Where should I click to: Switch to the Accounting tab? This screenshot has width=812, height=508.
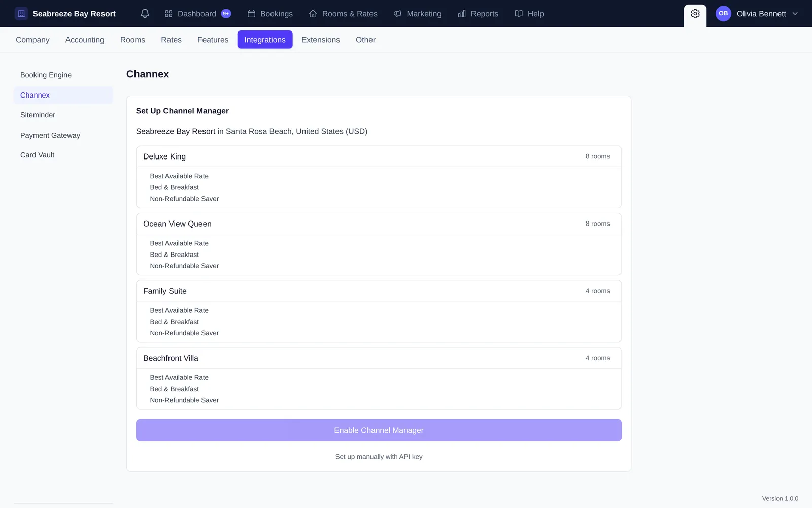tap(85, 40)
